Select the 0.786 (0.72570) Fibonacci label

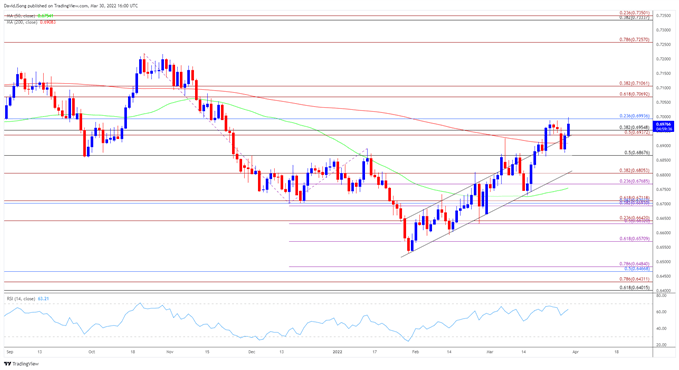(x=634, y=39)
